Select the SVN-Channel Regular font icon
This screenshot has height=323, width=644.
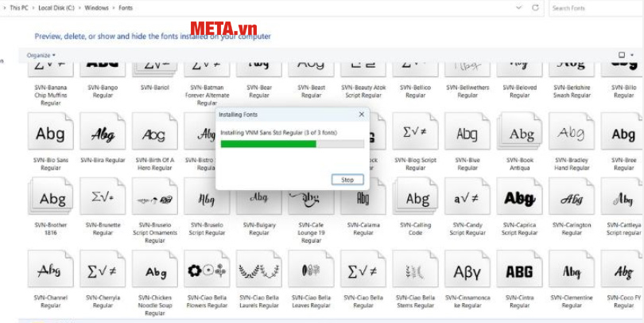(51, 269)
